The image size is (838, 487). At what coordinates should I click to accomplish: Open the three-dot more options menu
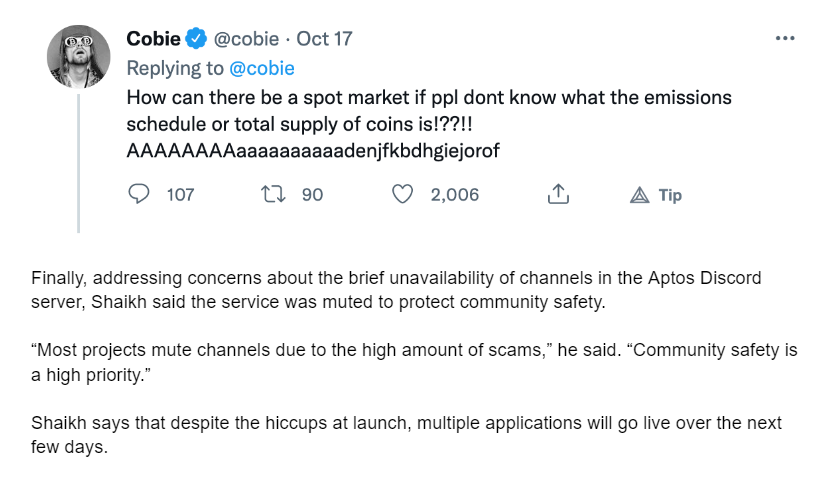[785, 38]
